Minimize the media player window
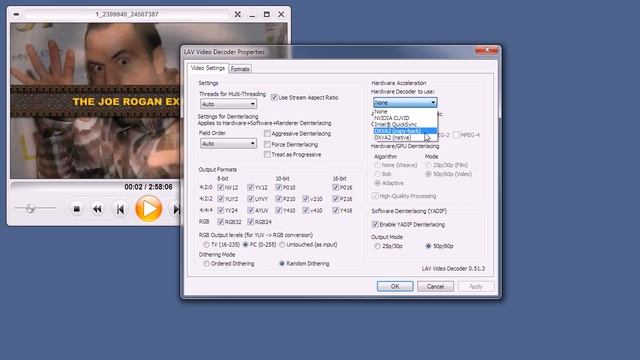 coord(252,14)
